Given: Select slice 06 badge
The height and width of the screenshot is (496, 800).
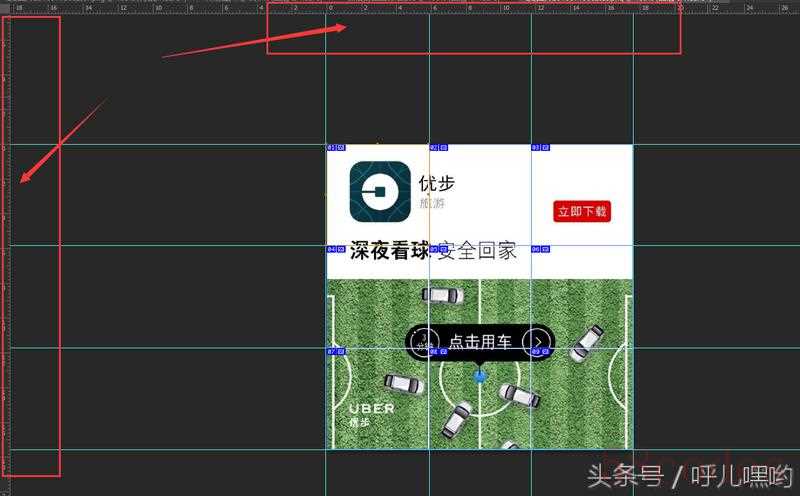Looking at the screenshot, I should coord(541,250).
